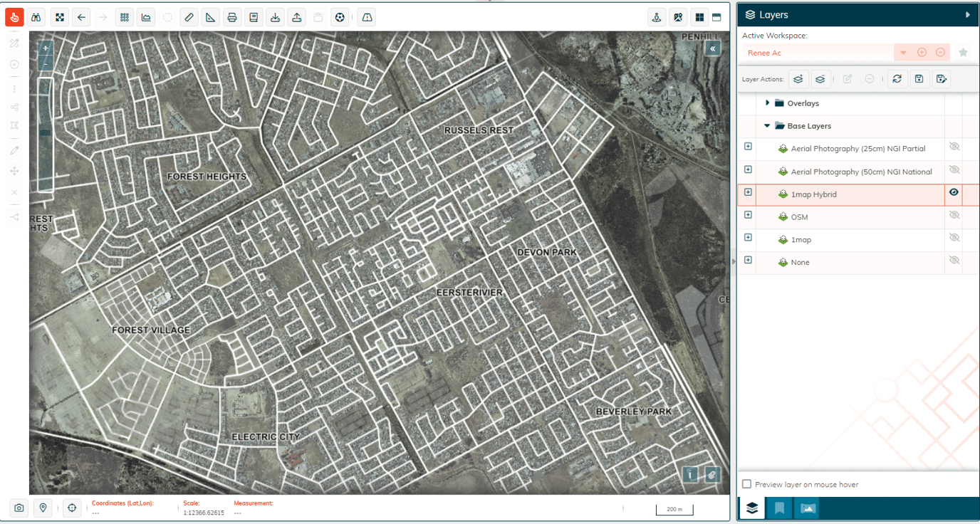
Task: Zoom to full map extent
Action: [x=60, y=17]
